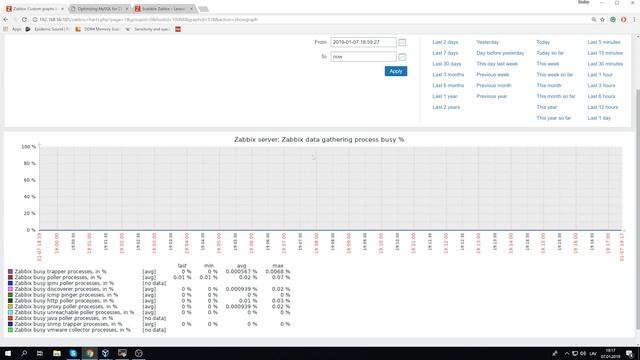
Task: Click the poller processes legend color swatch
Action: click(x=10, y=277)
